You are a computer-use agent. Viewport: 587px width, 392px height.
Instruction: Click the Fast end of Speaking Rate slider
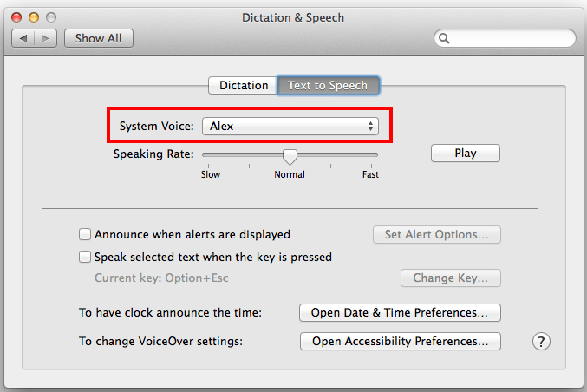[x=370, y=174]
